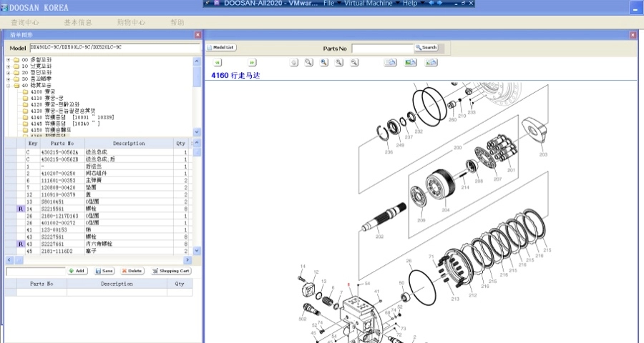Click the Add button
644x343 pixels.
click(x=77, y=272)
